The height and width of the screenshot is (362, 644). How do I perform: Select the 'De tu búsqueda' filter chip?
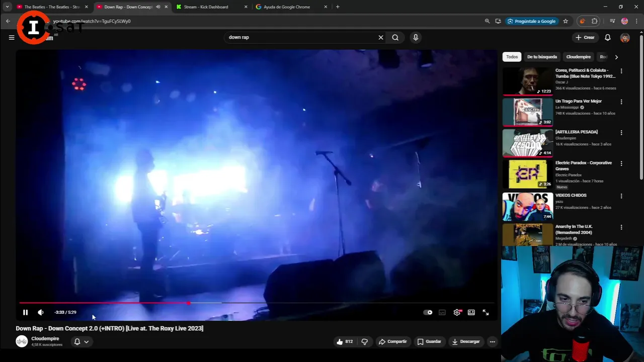(x=542, y=57)
